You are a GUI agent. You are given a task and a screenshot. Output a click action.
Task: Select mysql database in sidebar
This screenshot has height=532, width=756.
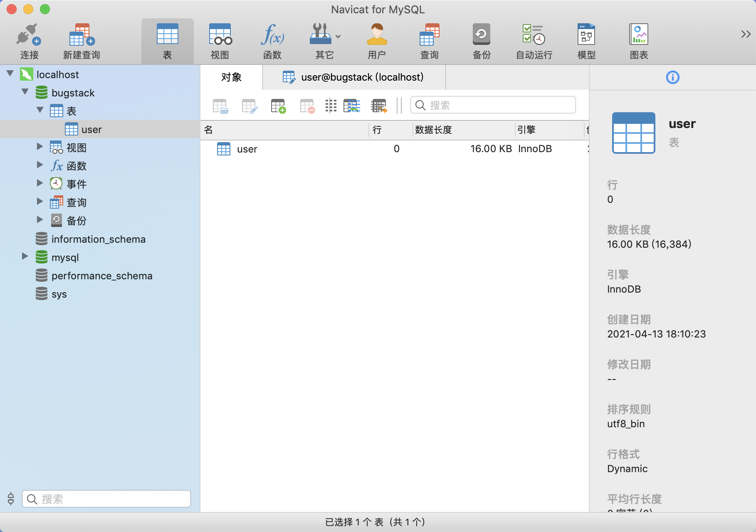click(x=65, y=258)
